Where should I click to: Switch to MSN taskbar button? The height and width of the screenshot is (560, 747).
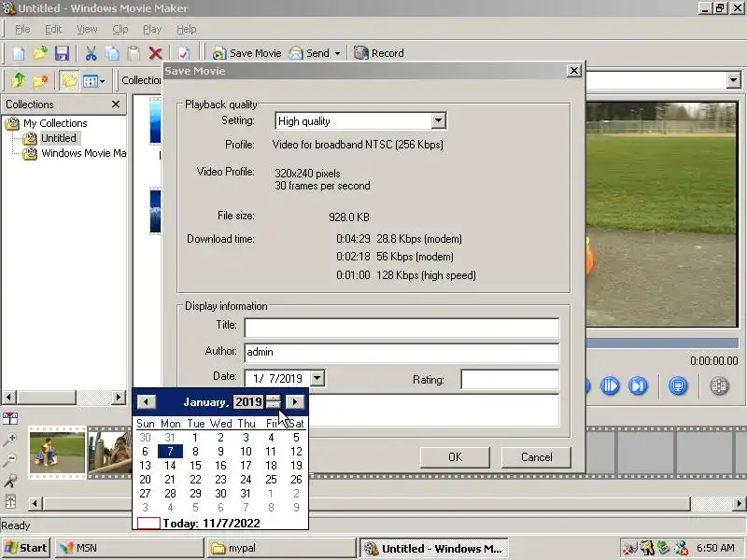point(129,548)
